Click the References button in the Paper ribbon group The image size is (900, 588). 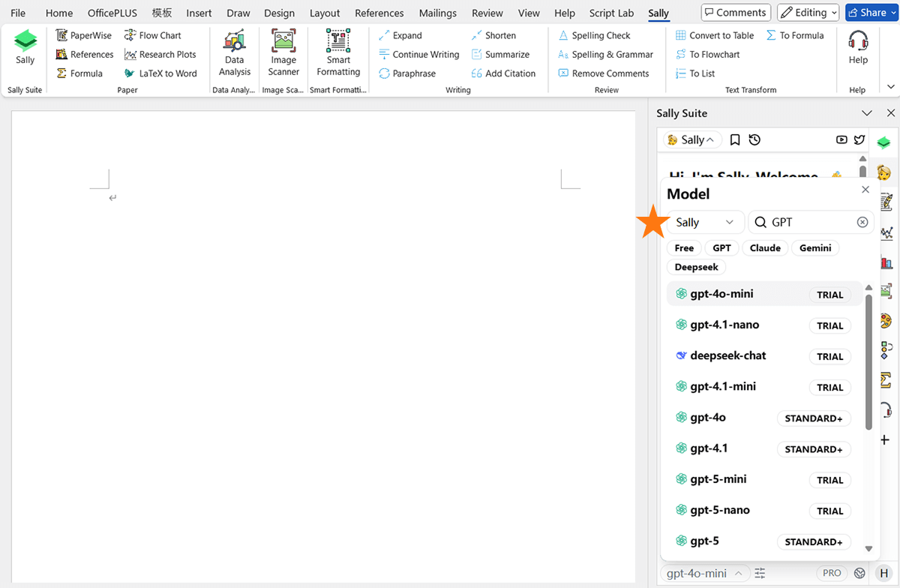(x=85, y=54)
